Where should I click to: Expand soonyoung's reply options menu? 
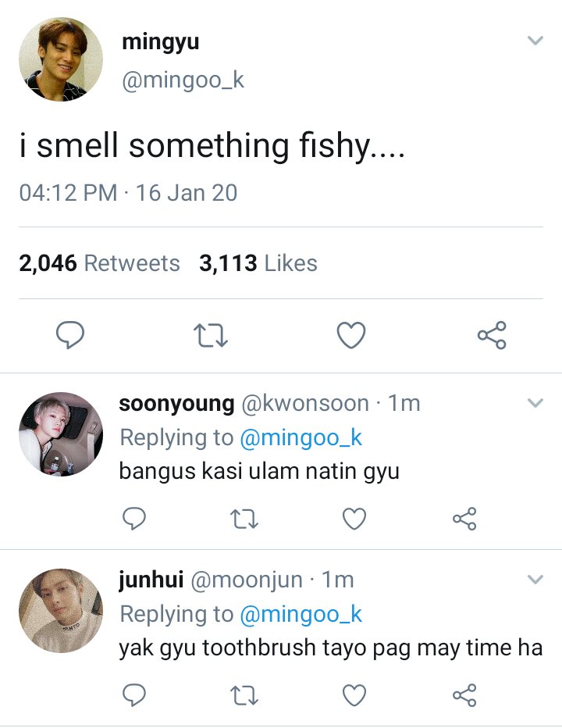(535, 403)
